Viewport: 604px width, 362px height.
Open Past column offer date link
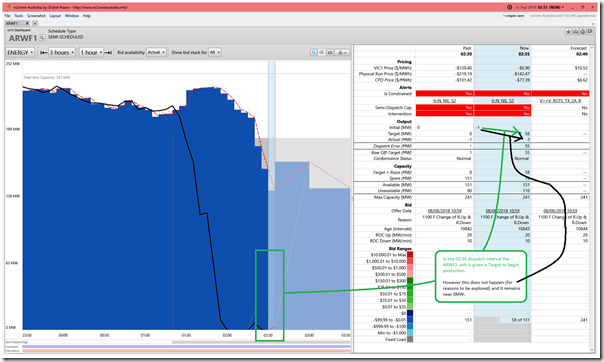[x=445, y=211]
